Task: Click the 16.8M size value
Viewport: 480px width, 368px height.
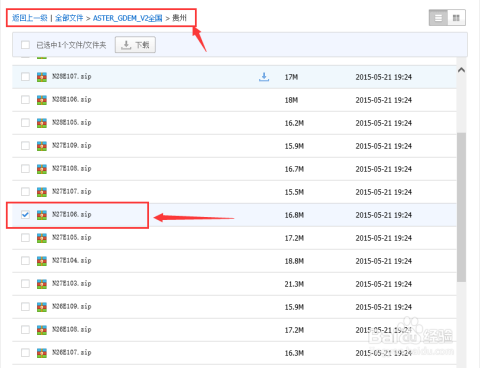Action: (294, 215)
